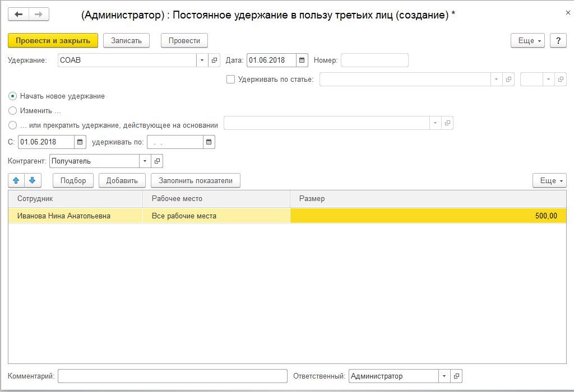Open the top 'Еще' menu
The height and width of the screenshot is (392, 574).
[527, 41]
